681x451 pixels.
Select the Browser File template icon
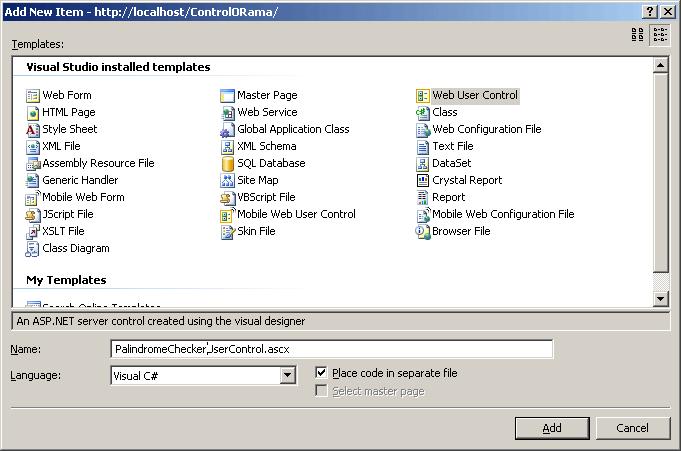tap(422, 232)
